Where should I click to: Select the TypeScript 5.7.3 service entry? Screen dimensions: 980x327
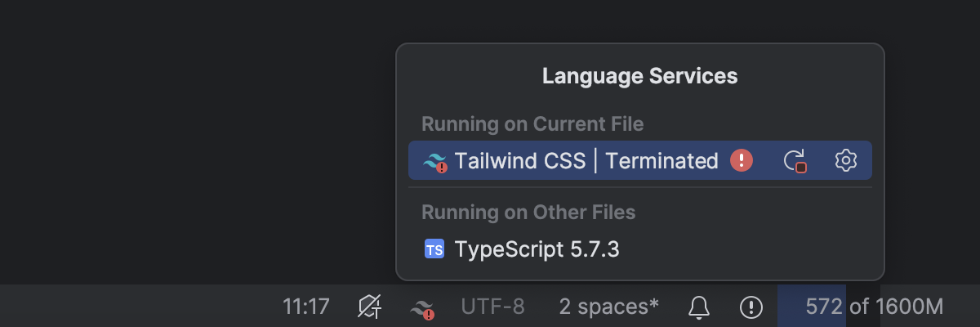(537, 249)
